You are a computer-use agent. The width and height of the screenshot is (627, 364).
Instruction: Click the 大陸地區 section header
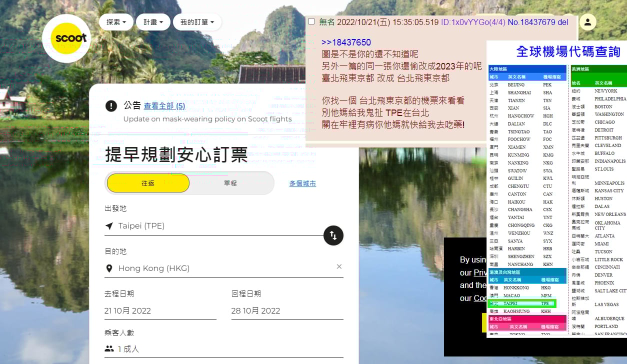pos(527,68)
